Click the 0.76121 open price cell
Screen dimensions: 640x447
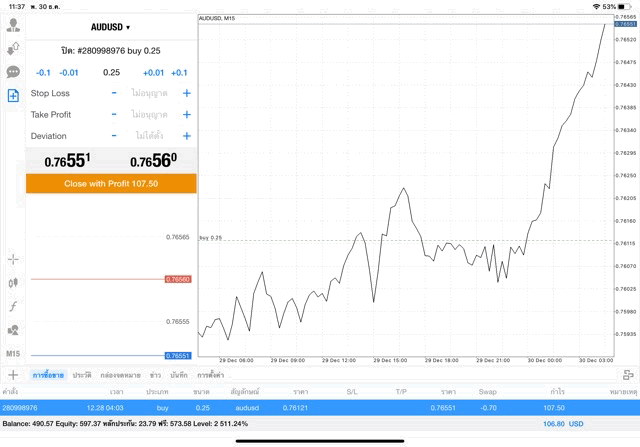point(295,407)
